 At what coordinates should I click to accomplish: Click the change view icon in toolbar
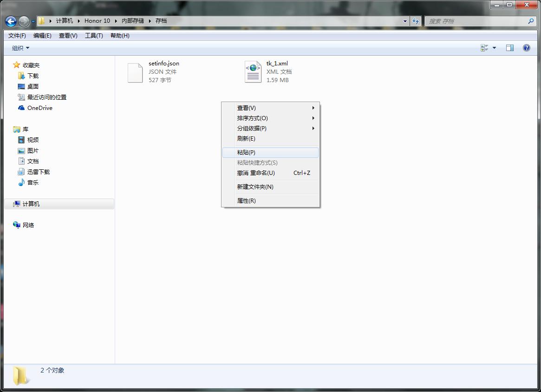484,48
